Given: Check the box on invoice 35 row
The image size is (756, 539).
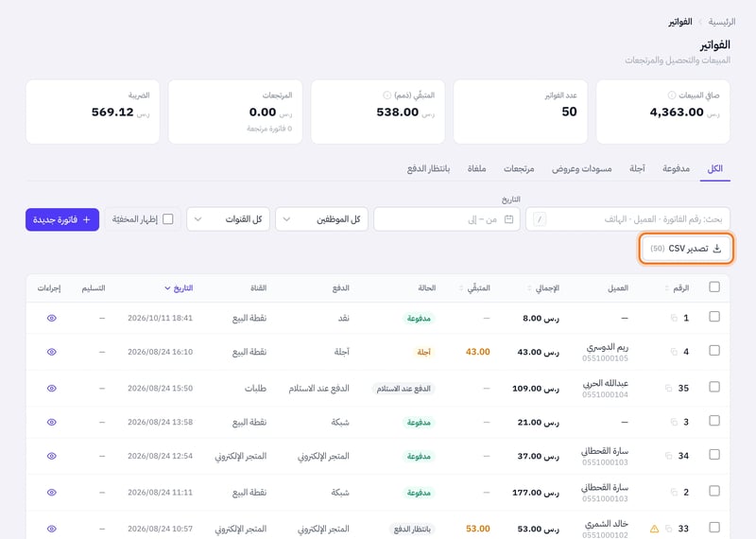Looking at the screenshot, I should coord(714,387).
